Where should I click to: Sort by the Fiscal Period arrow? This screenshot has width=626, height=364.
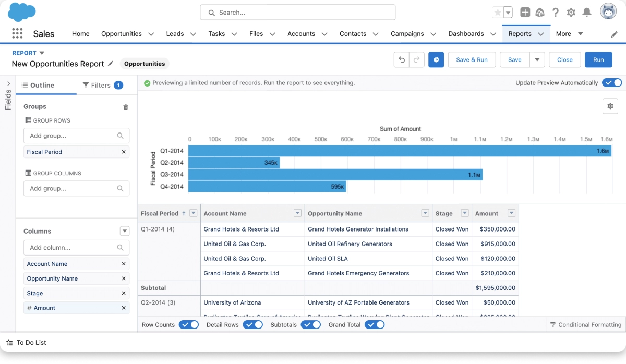point(184,213)
